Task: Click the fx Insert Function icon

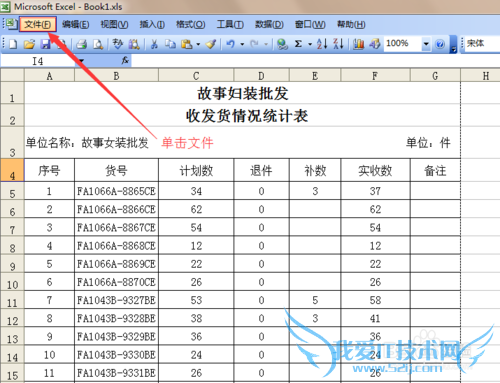Action: tap(125, 60)
